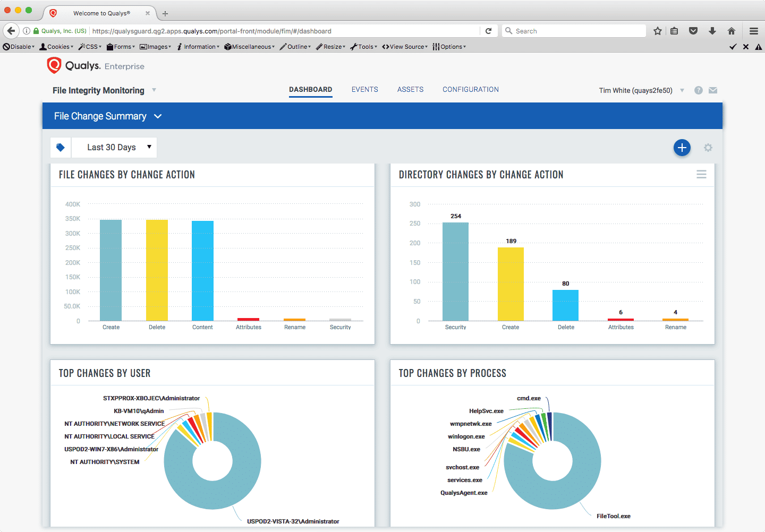
Task: Open the View Source menu
Action: 405,47
